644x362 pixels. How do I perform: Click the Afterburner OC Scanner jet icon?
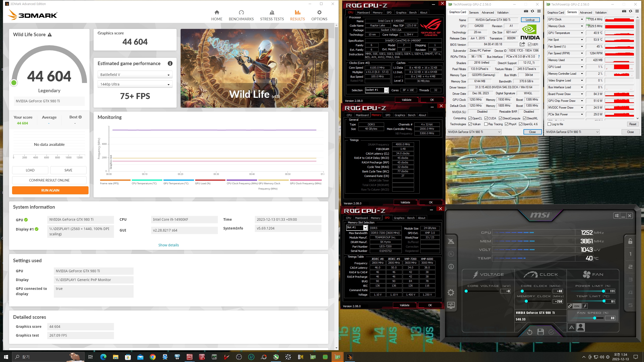451,241
